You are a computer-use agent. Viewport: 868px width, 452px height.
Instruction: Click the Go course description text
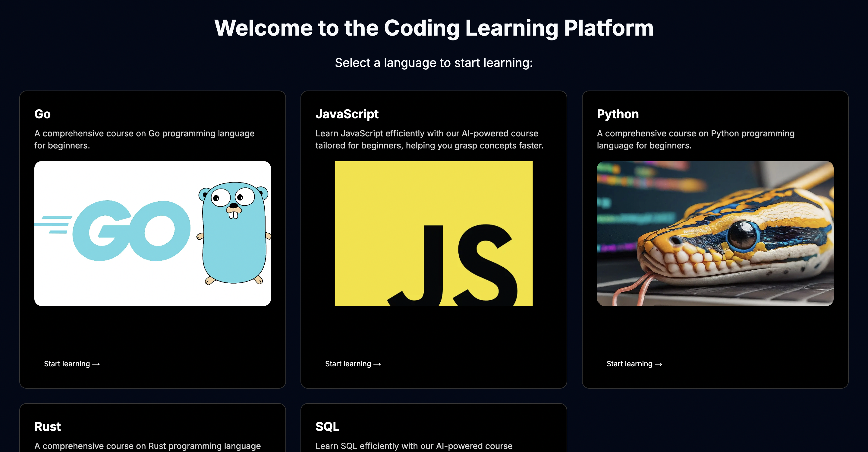tap(144, 139)
